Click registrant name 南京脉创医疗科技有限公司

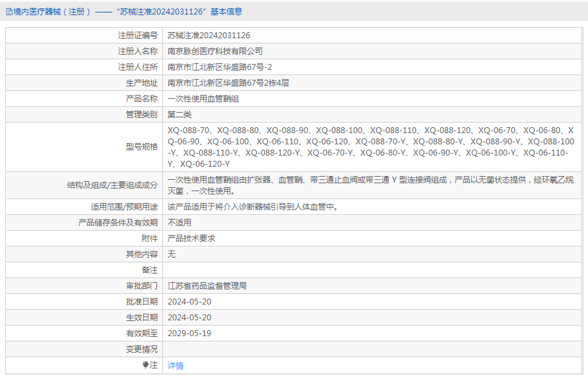(x=215, y=51)
